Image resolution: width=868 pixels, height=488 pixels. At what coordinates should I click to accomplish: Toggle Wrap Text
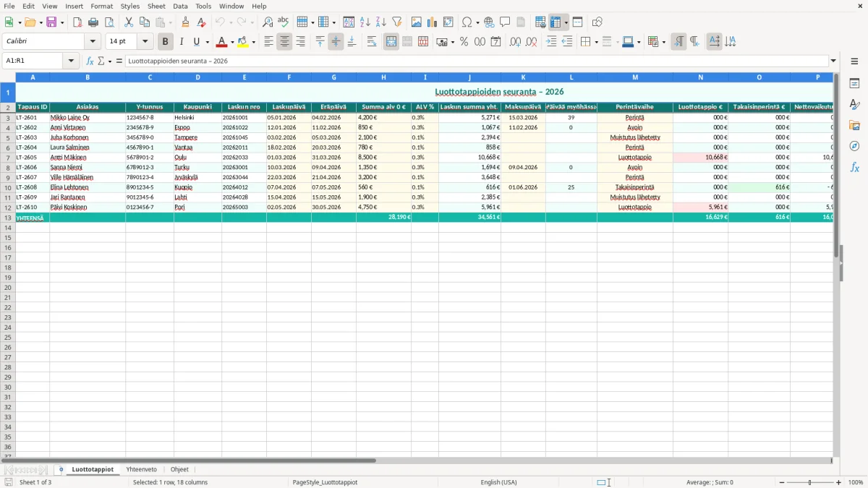(x=372, y=42)
